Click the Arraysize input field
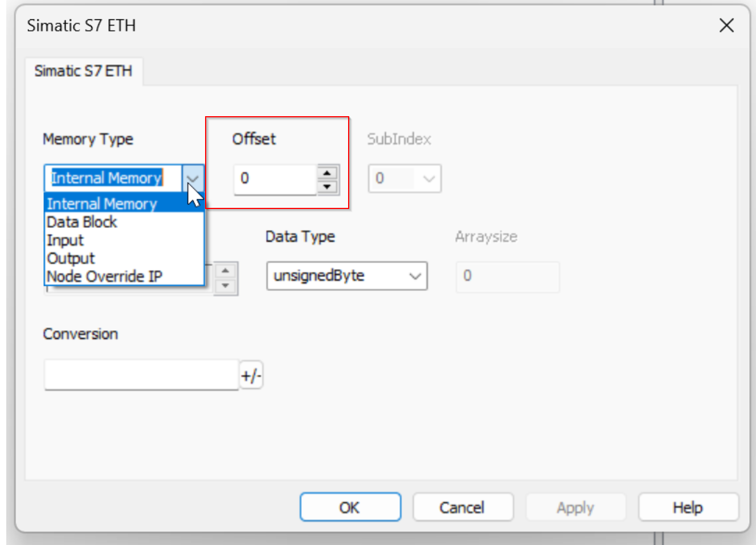The height and width of the screenshot is (545, 756). click(x=508, y=277)
